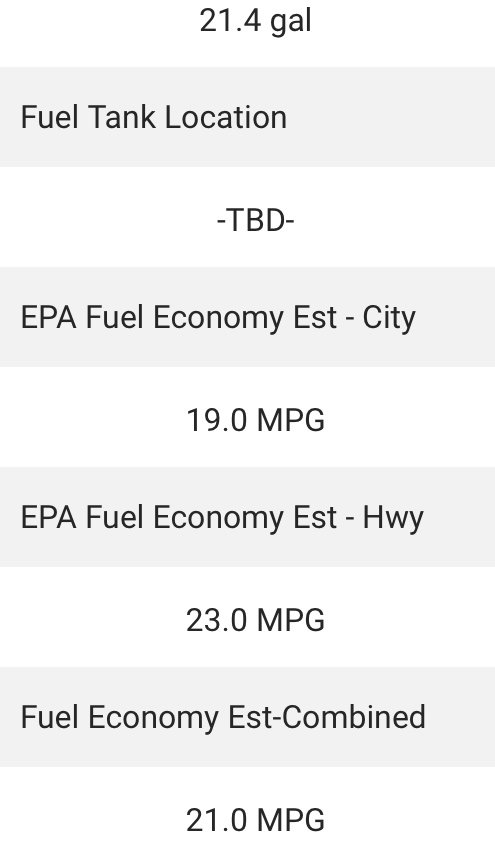Click the 21.0 MPG combined value
Image resolution: width=495 pixels, height=865 pixels.
tap(256, 820)
